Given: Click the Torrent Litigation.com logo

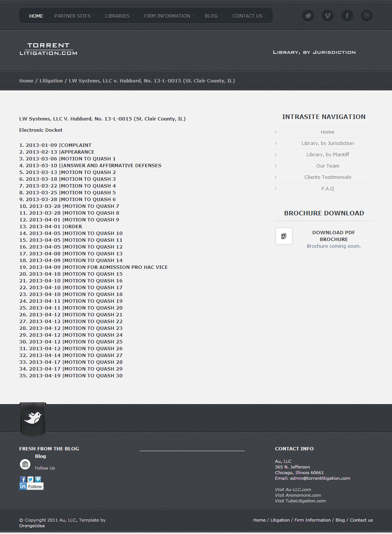Looking at the screenshot, I should click(49, 49).
